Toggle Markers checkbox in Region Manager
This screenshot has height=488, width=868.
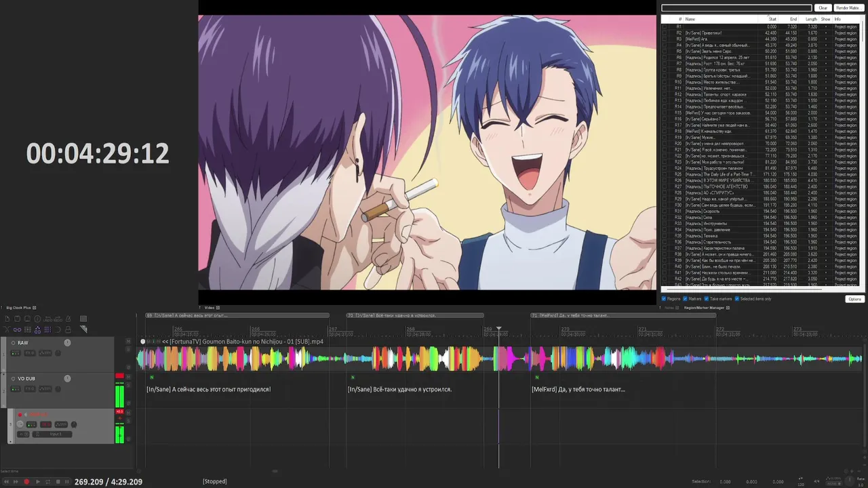coord(685,299)
